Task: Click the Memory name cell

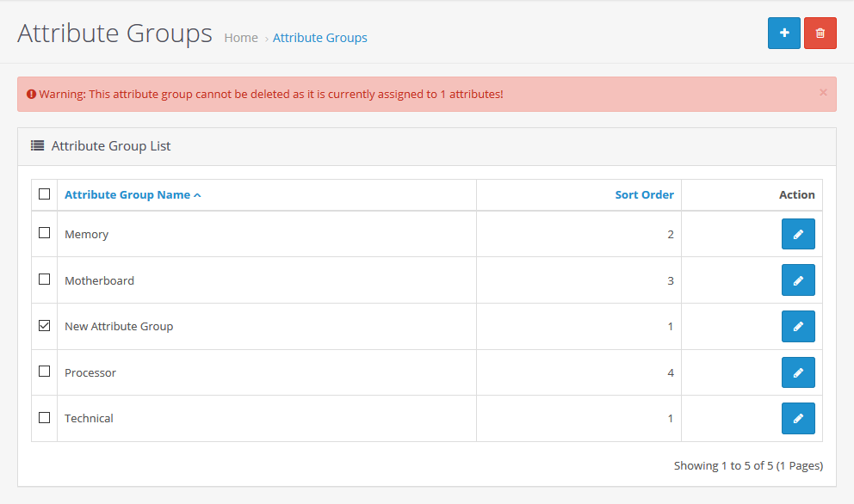Action: click(x=266, y=234)
